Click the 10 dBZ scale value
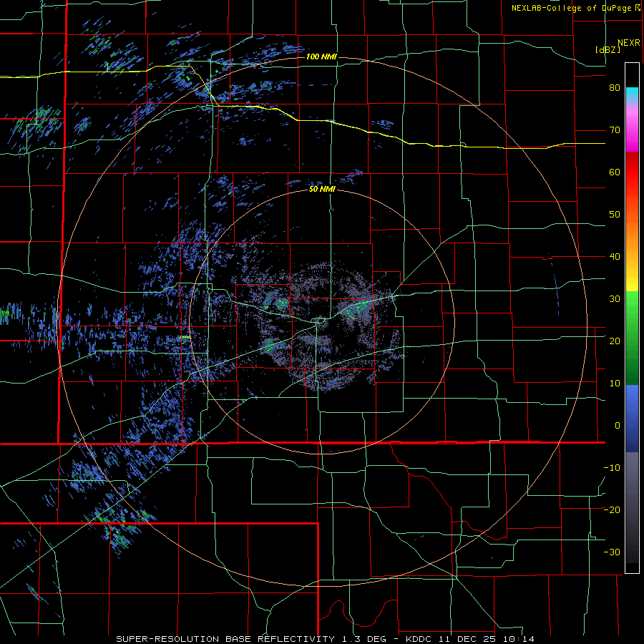Image resolution: width=644 pixels, height=644 pixels. [x=615, y=384]
